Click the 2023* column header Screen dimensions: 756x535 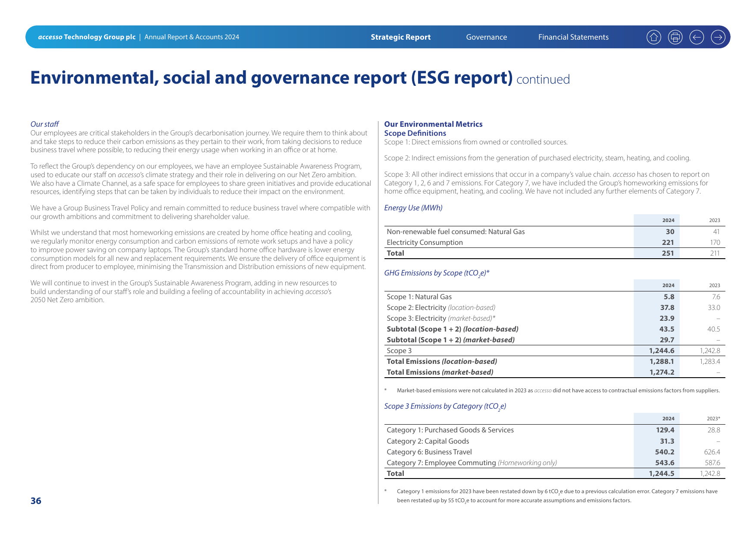pos(713,419)
